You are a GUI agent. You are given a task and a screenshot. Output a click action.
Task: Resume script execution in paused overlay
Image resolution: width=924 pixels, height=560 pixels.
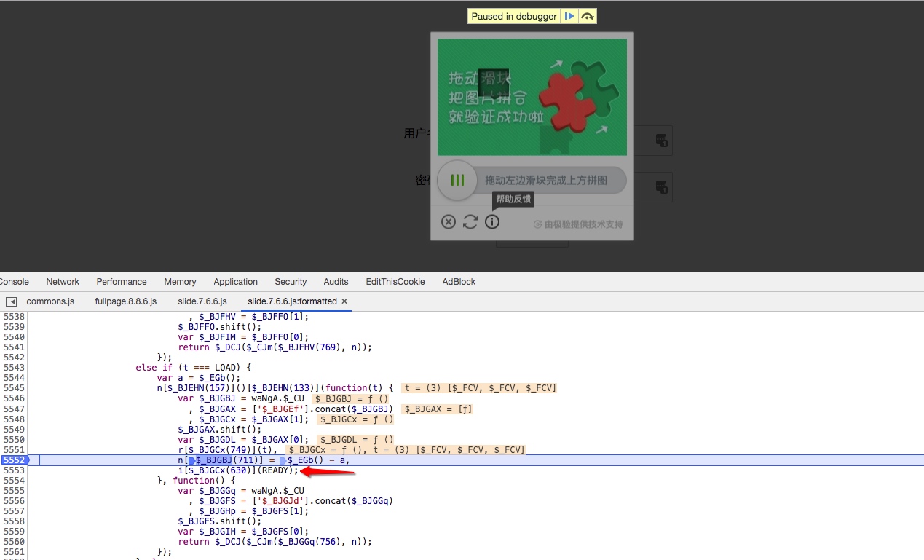(569, 16)
